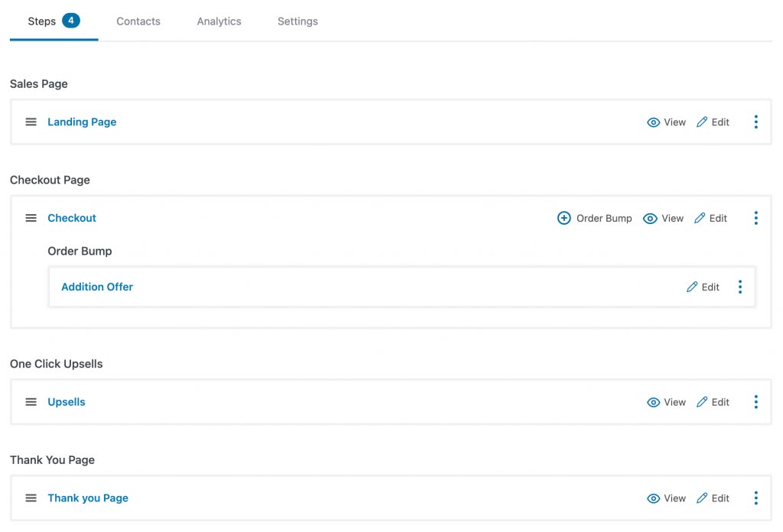Open the three-dot menu for Checkout
The image size is (783, 532).
point(756,218)
